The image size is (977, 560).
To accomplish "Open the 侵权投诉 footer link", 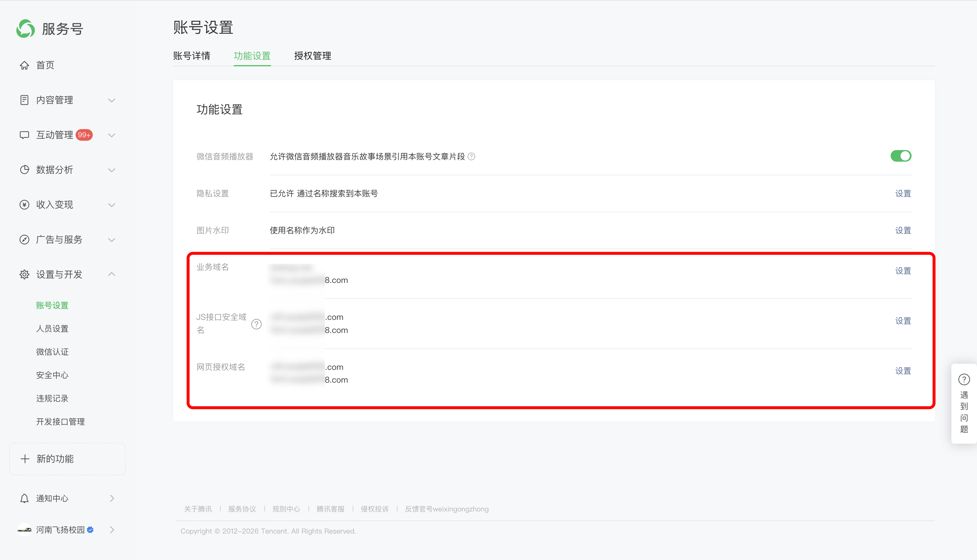I will pyautogui.click(x=375, y=509).
